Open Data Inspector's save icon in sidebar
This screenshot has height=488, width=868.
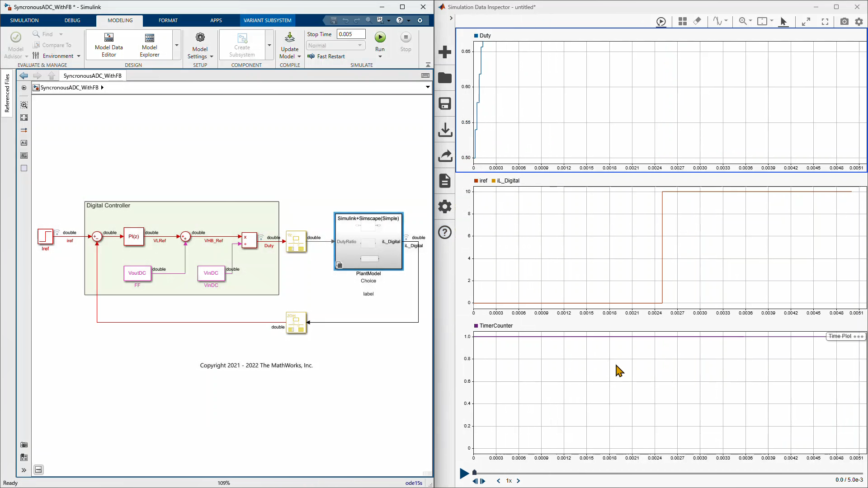(x=445, y=104)
